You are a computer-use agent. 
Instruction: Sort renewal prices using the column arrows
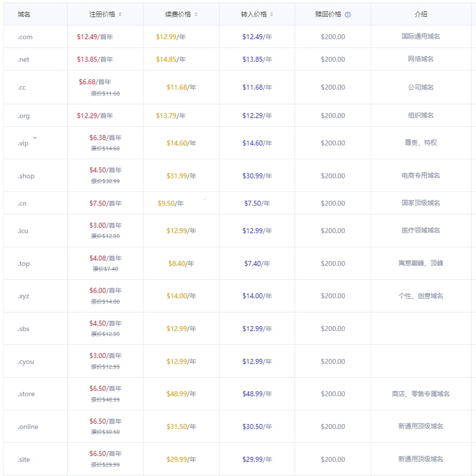pos(196,14)
